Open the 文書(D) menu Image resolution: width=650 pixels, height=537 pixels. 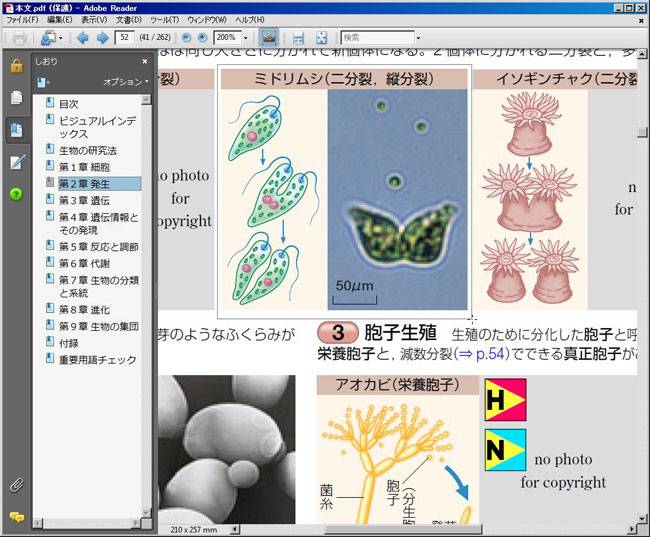tap(129, 19)
